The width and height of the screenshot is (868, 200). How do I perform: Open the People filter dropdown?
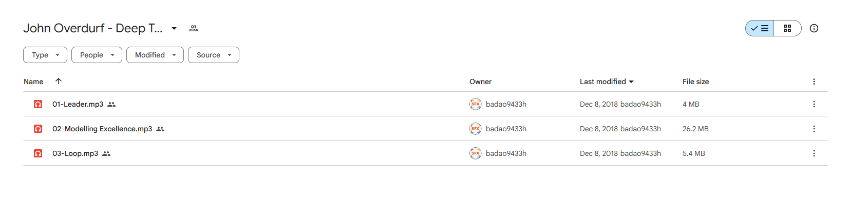97,55
